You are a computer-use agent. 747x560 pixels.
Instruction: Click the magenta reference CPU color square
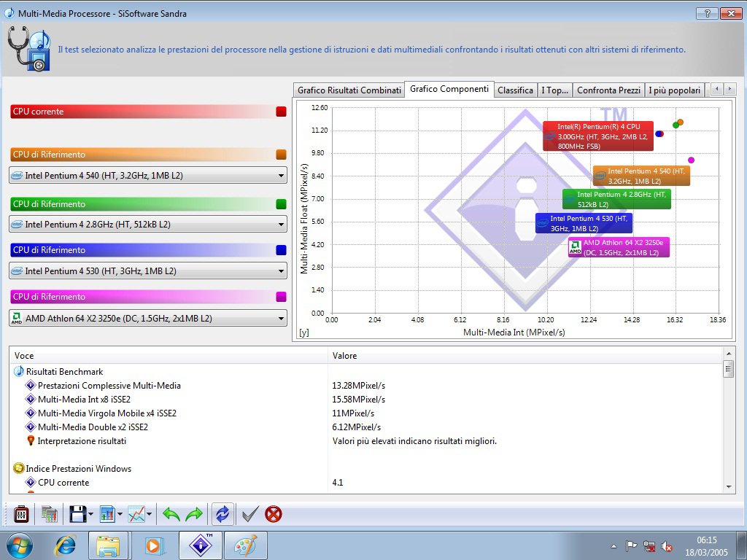click(281, 297)
